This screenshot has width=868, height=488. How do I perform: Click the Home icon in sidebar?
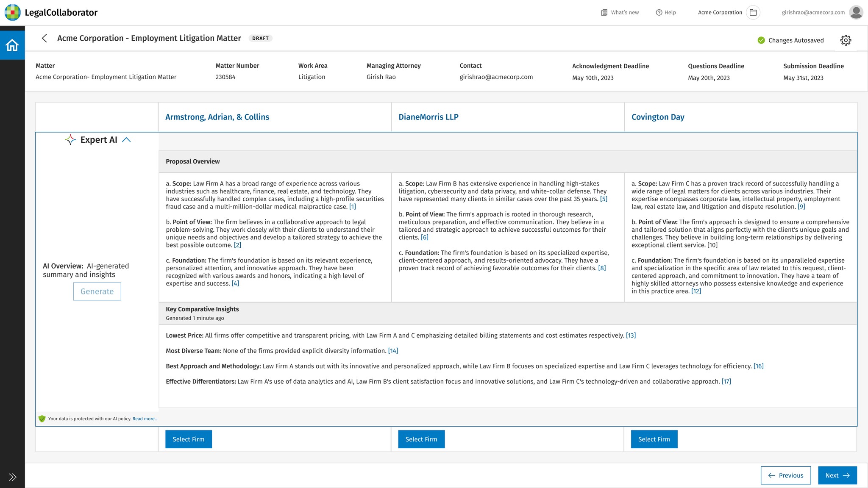(12, 45)
